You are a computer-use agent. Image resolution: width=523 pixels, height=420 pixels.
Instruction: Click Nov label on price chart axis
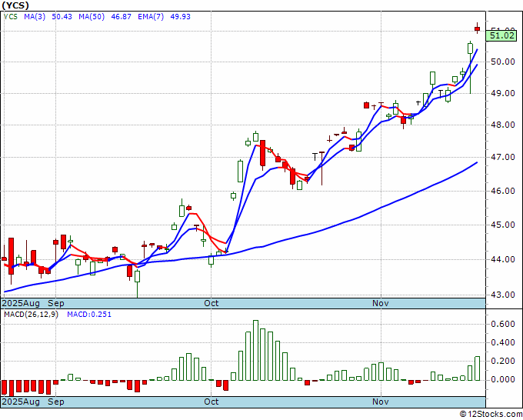pyautogui.click(x=381, y=303)
